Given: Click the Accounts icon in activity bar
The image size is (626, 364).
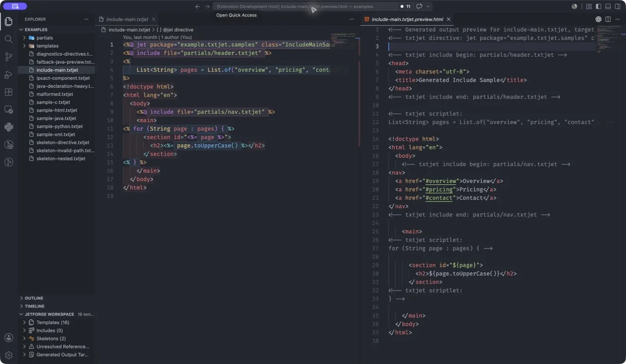Looking at the screenshot, I should pos(9,337).
